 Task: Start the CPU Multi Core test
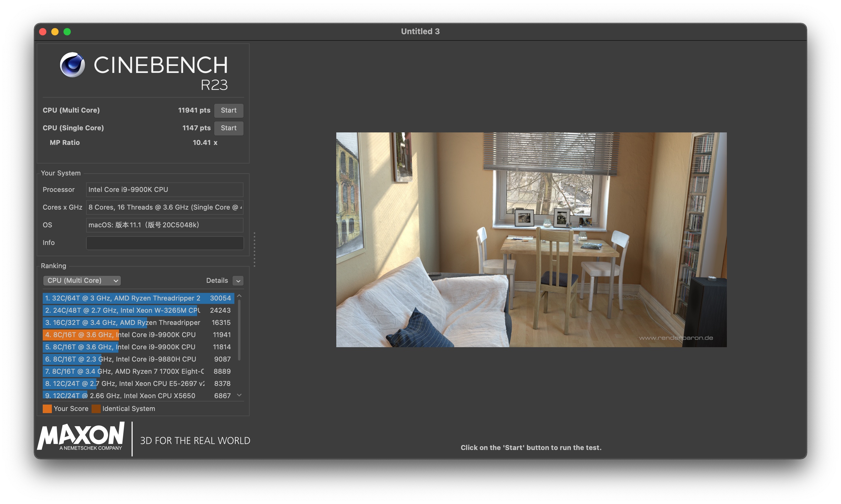229,110
